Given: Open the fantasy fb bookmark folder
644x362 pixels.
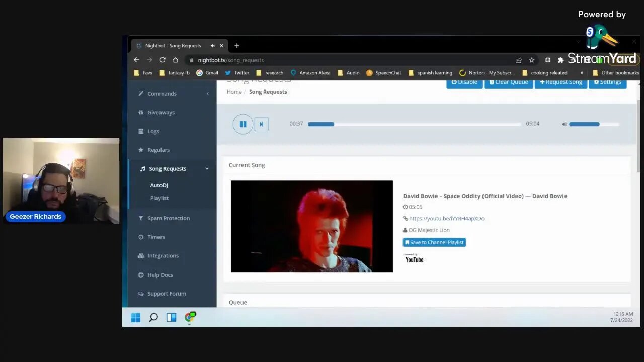Looking at the screenshot, I should [x=174, y=73].
